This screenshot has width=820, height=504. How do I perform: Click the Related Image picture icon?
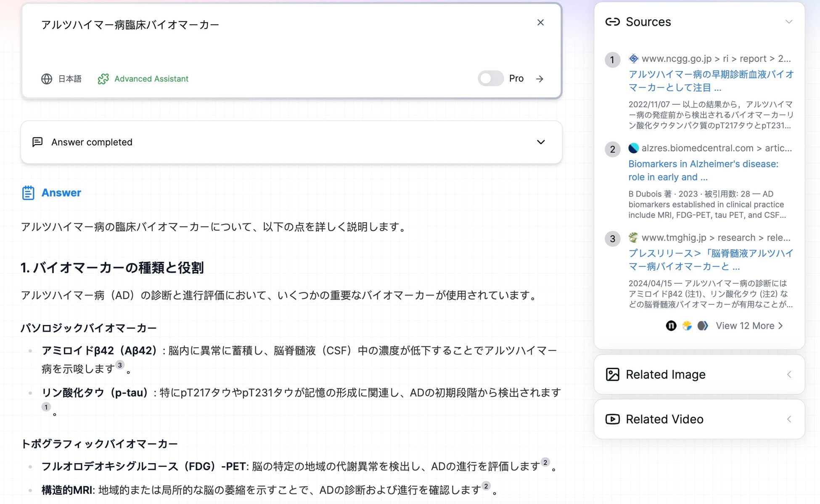(612, 375)
